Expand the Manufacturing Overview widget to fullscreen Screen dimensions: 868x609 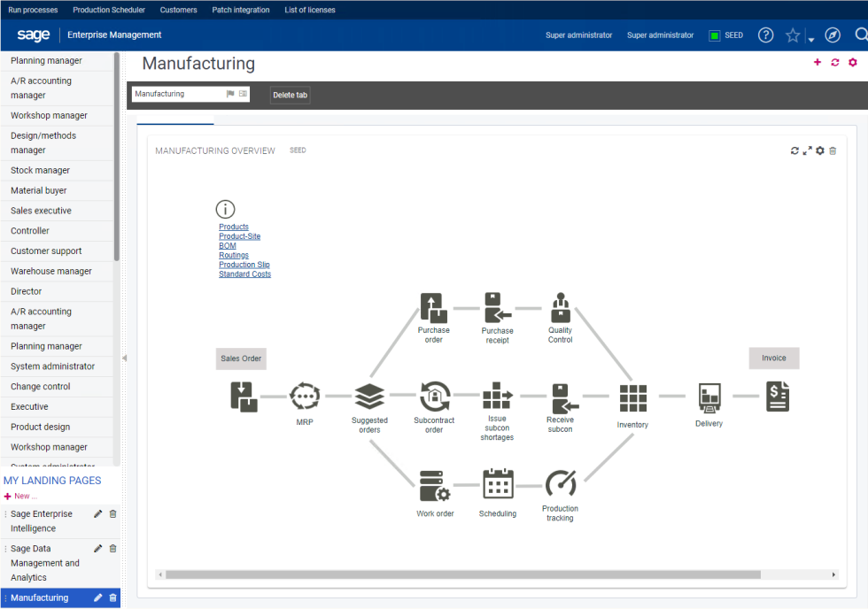coord(807,150)
